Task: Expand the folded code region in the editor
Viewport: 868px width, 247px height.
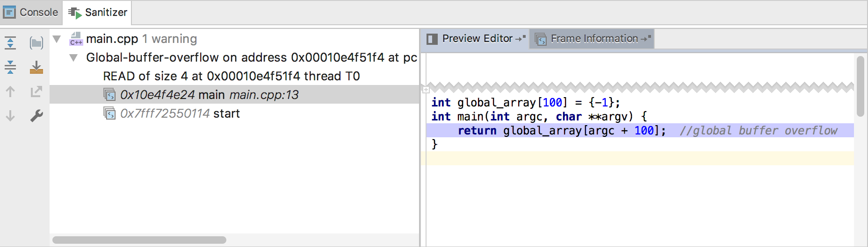Action: 426,90
